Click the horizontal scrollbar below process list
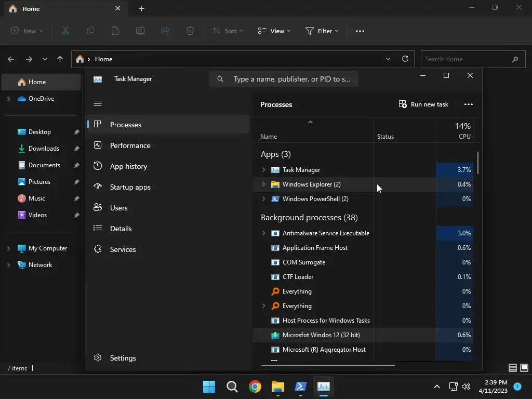This screenshot has height=399, width=532. coord(328,366)
